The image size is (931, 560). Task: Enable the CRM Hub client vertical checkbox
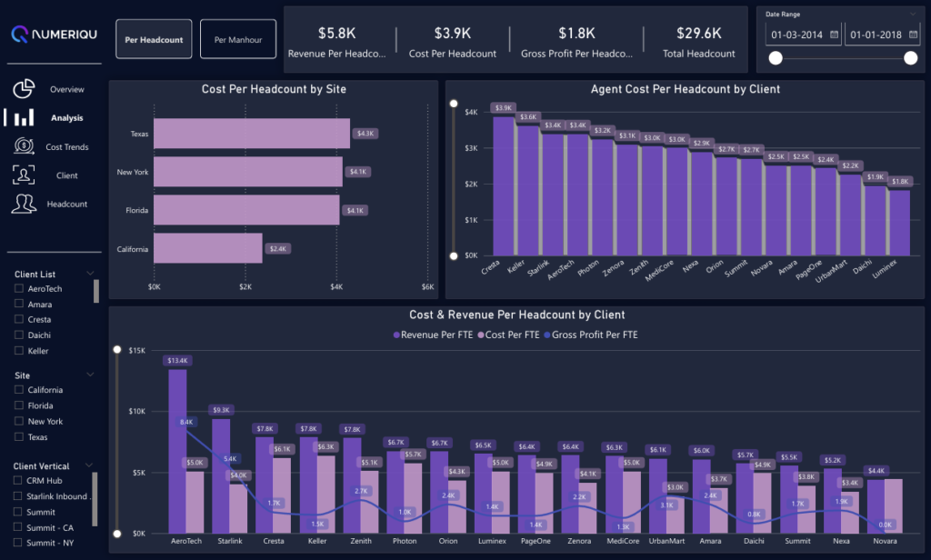point(19,481)
